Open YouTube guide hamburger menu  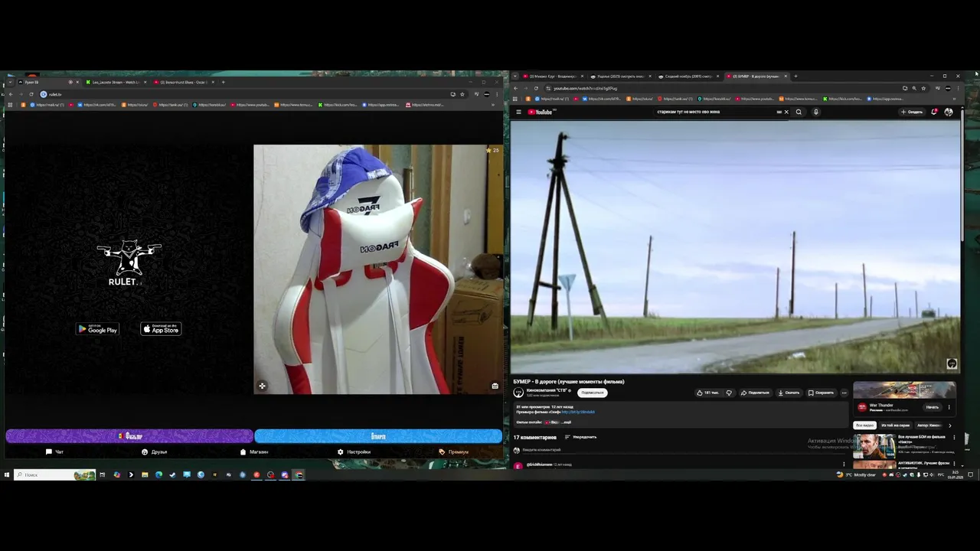coord(518,112)
